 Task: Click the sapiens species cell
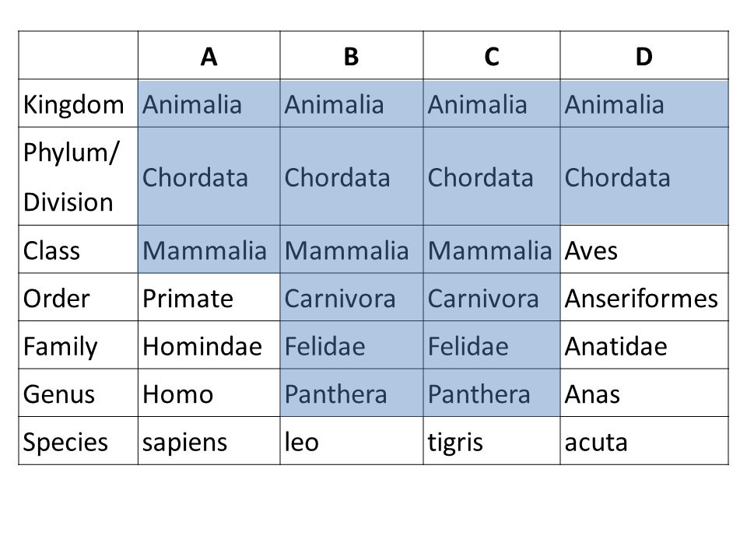pyautogui.click(x=209, y=440)
